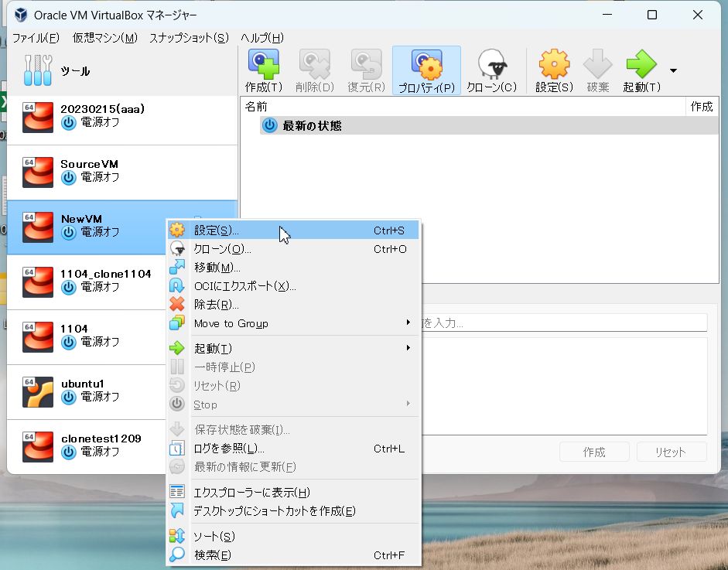
Task: Select 最新の状態 snapshot row
Action: tap(312, 125)
